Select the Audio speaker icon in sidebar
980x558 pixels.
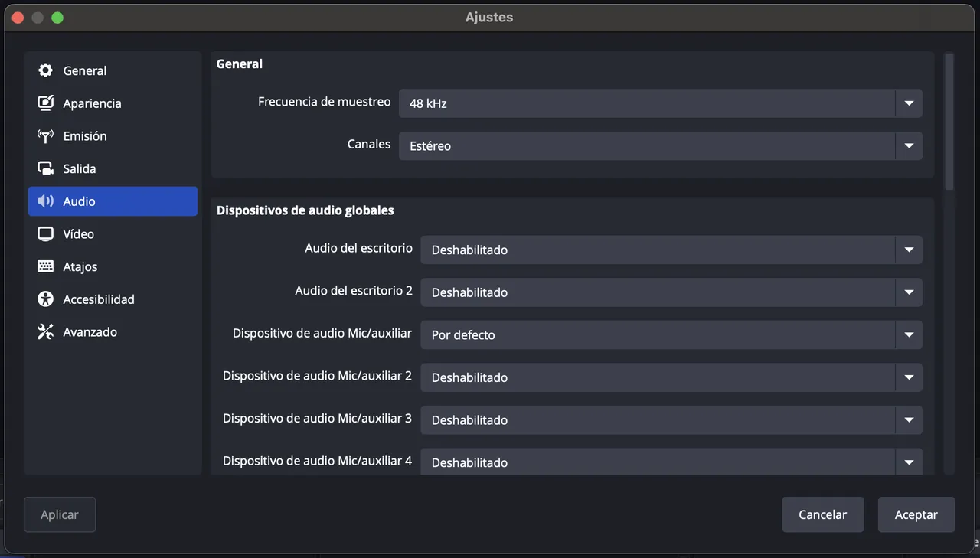click(x=46, y=201)
